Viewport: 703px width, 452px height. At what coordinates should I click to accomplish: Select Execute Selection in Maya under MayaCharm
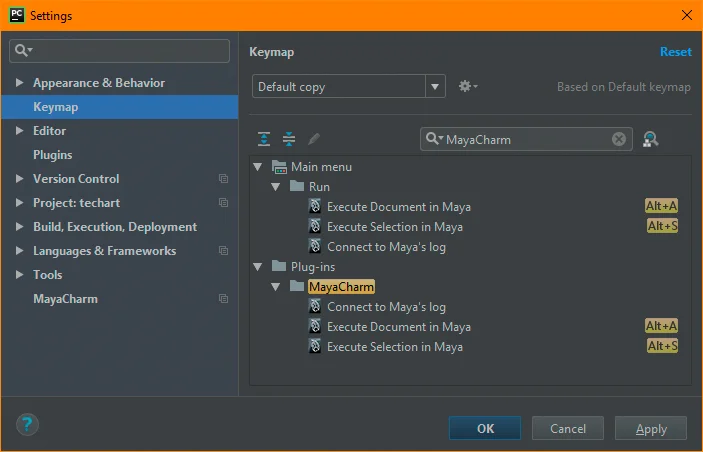395,347
